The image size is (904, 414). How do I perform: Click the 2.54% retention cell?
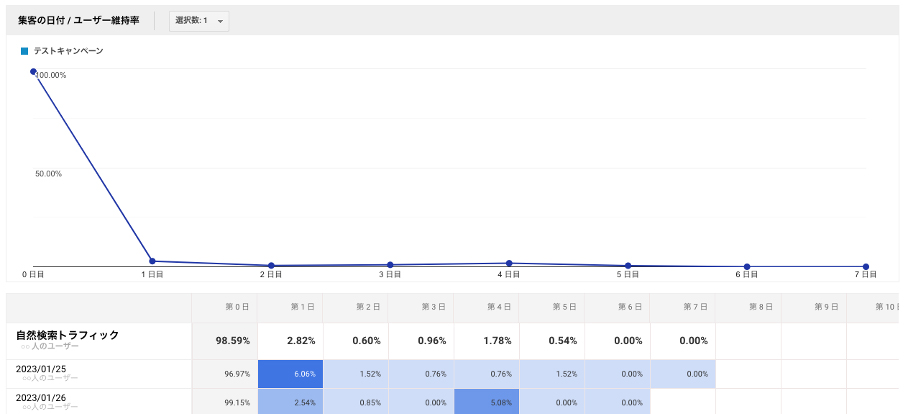pos(290,402)
